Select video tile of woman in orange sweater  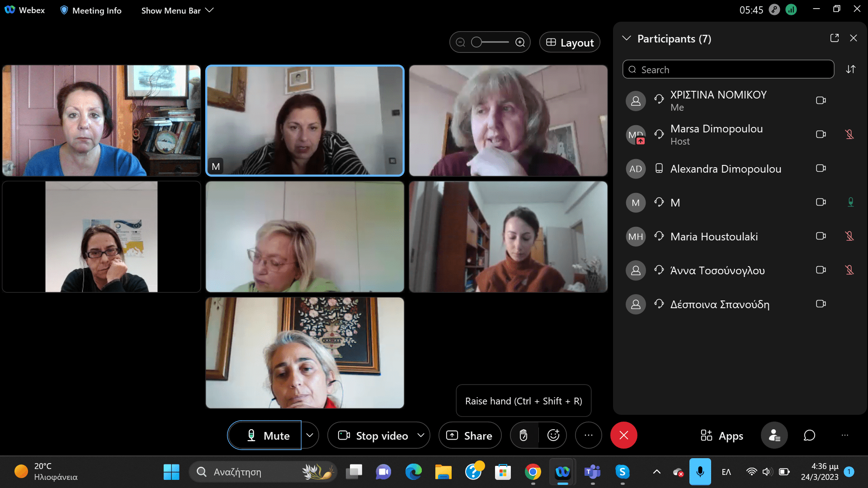pos(508,237)
